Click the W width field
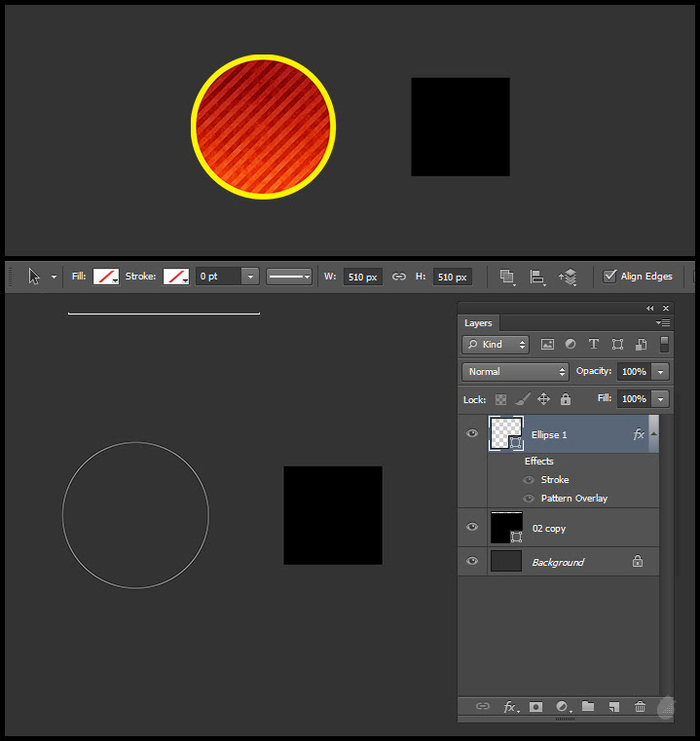Viewport: 700px width, 741px height. 362,277
